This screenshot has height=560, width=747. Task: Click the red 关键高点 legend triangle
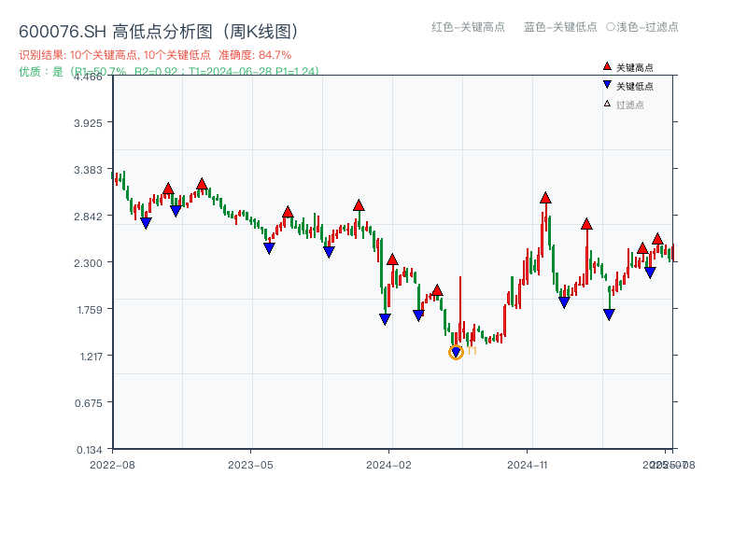coord(607,66)
